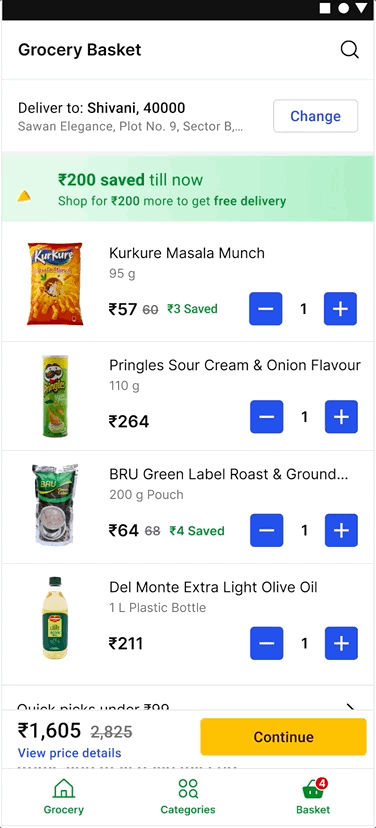Decrease Kurkure Masala Munch quantity
The width and height of the screenshot is (376, 828).
pos(266,309)
